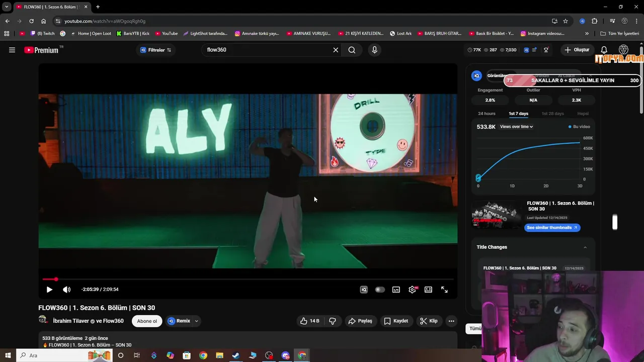Save the video via Kaydet
Image resolution: width=644 pixels, height=362 pixels.
point(396,321)
